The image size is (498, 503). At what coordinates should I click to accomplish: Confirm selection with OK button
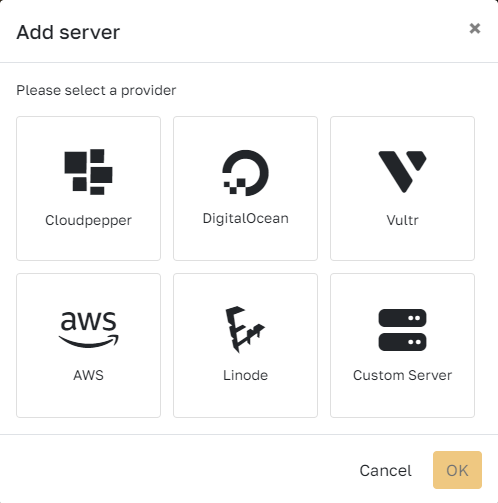tap(457, 470)
